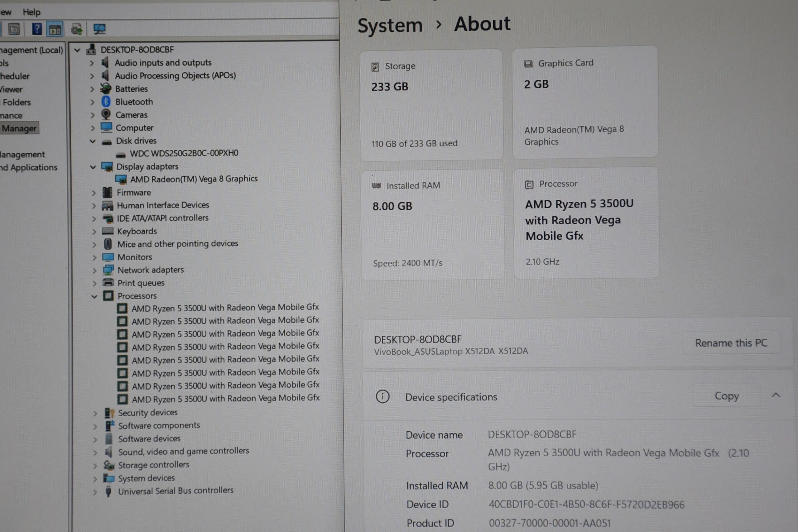Select Device Manager in the left console tree
Image resolution: width=798 pixels, height=532 pixels.
click(19, 128)
